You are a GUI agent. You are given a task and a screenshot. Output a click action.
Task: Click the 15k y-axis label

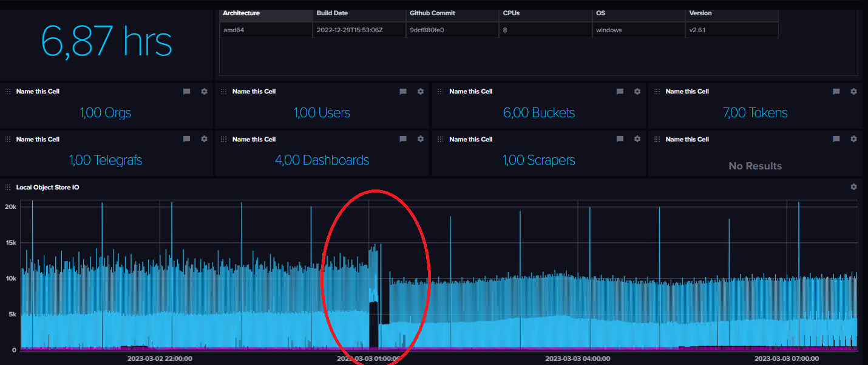coord(10,243)
